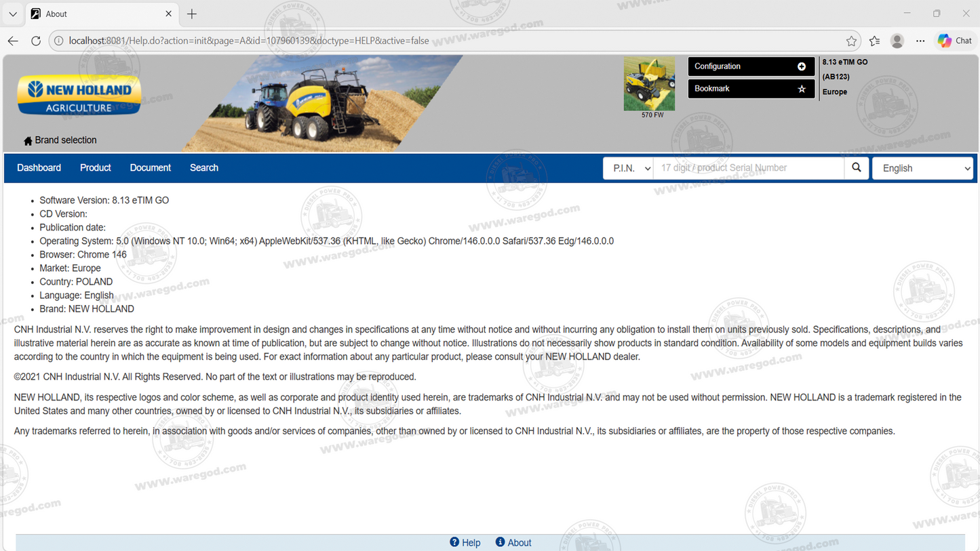Screen dimensions: 980x551
Task: Click the address bar URL
Action: [249, 41]
